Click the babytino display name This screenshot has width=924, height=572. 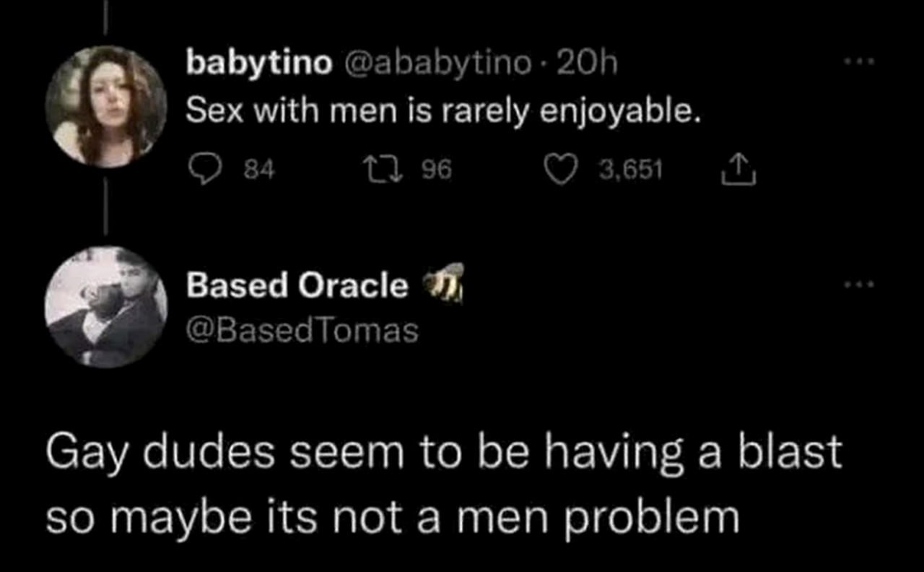point(259,64)
